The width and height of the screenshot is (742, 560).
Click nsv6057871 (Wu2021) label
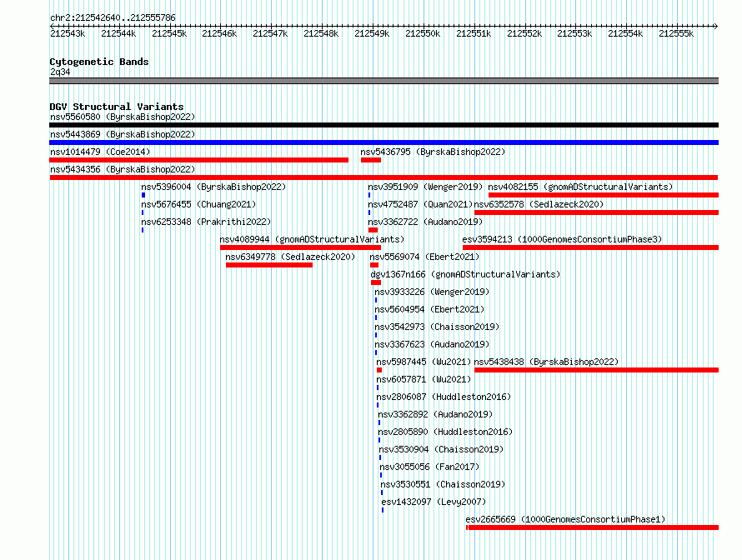point(424,379)
